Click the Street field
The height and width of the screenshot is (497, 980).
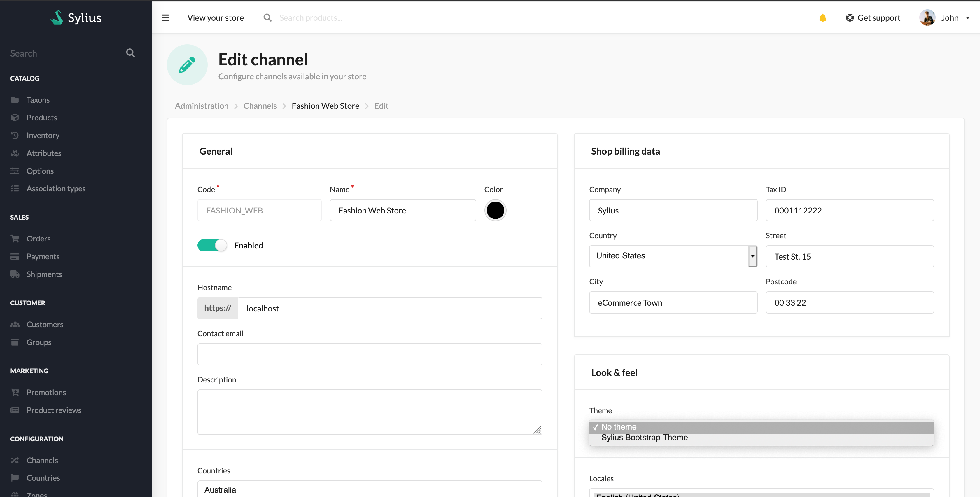[x=850, y=256]
